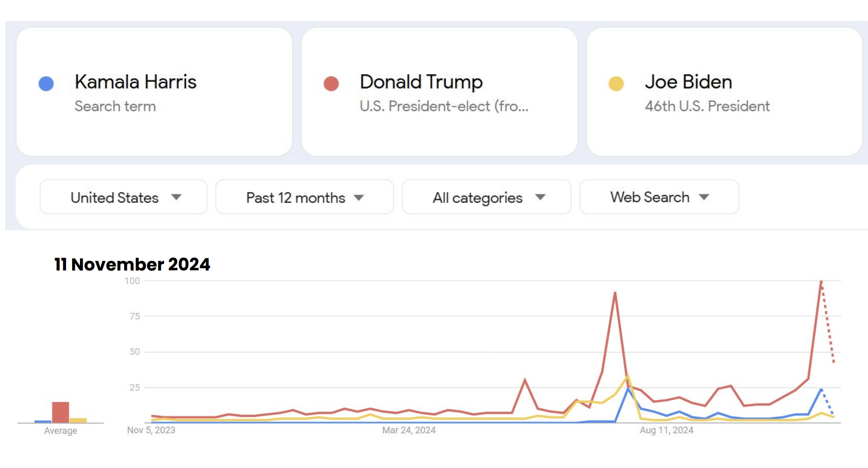Viewport: 868px width, 468px height.
Task: Open the Web Search type dropdown
Action: pos(659,197)
